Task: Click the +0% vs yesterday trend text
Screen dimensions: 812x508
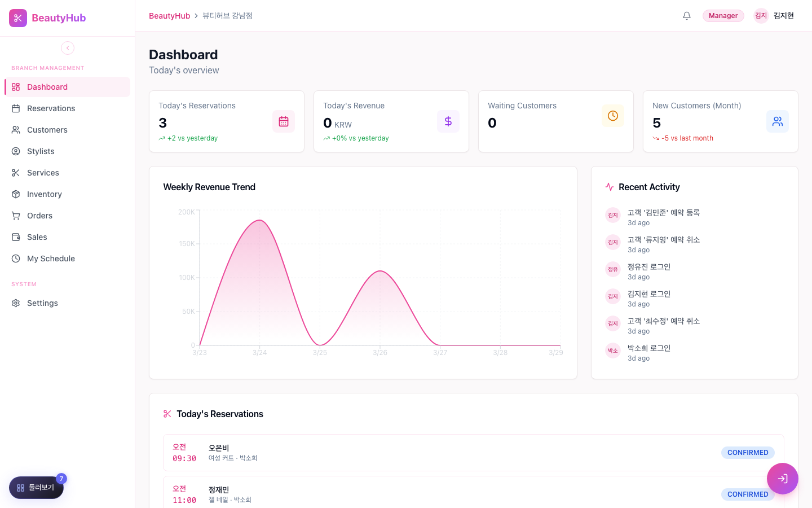Action: (360, 138)
